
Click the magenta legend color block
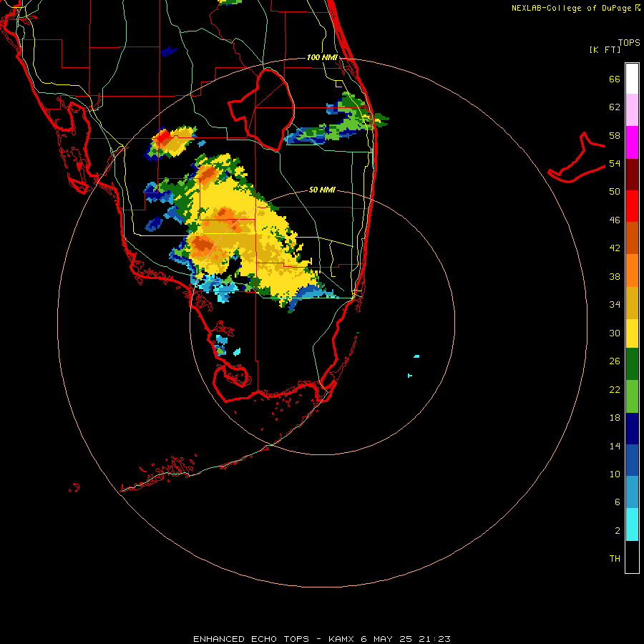[x=632, y=142]
